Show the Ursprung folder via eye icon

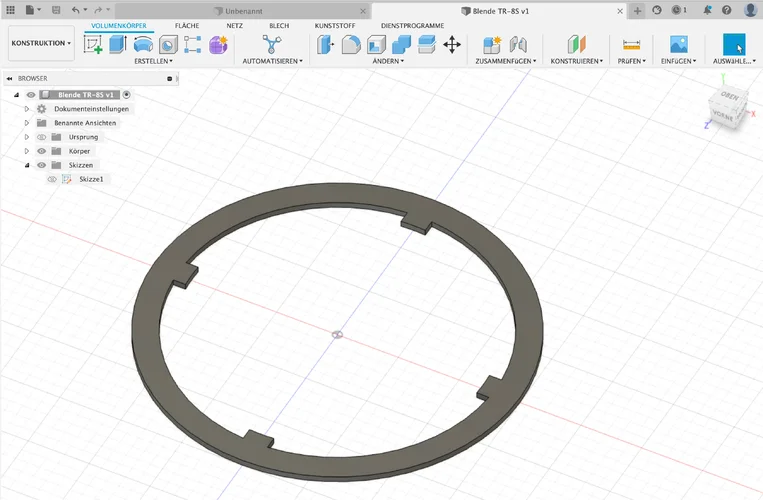[x=42, y=137]
